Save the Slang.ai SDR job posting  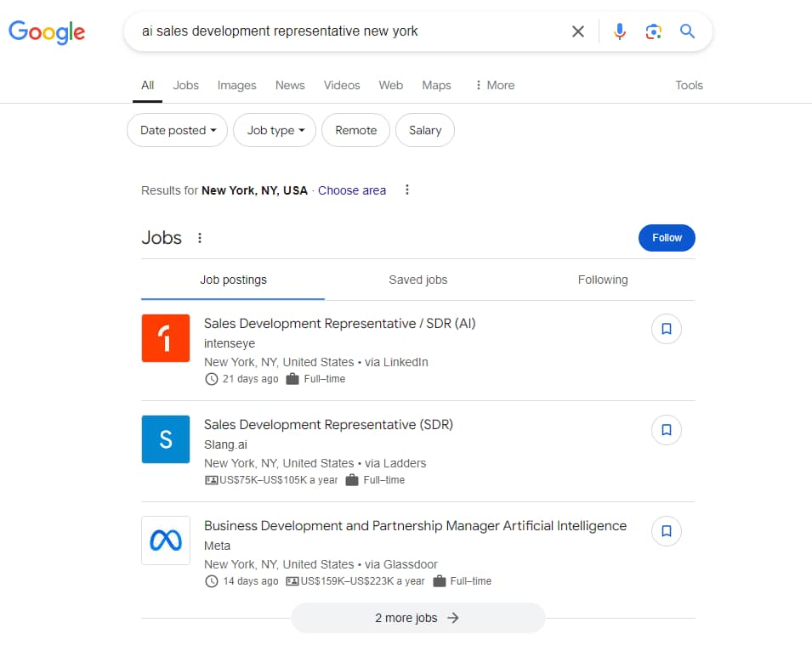tap(666, 430)
